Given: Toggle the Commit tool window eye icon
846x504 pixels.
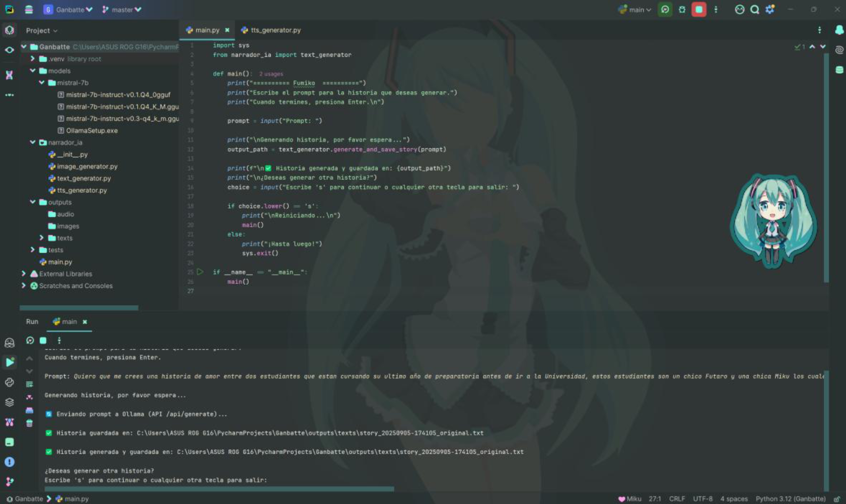Looking at the screenshot, I should tap(9, 50).
